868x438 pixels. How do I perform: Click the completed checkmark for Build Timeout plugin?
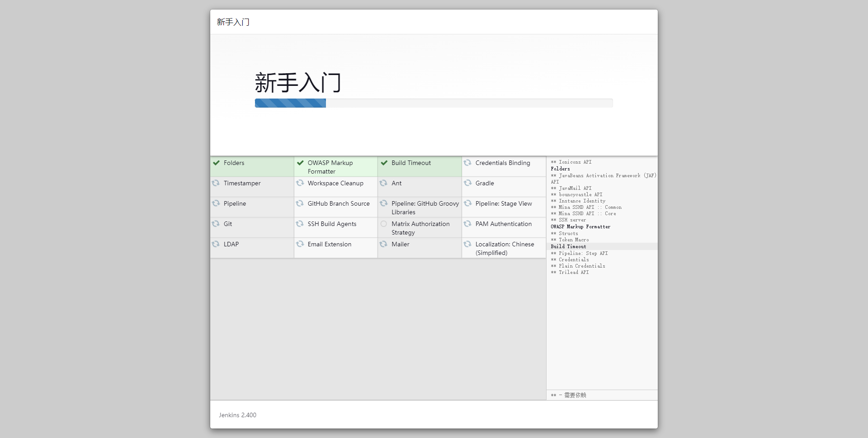pyautogui.click(x=384, y=163)
